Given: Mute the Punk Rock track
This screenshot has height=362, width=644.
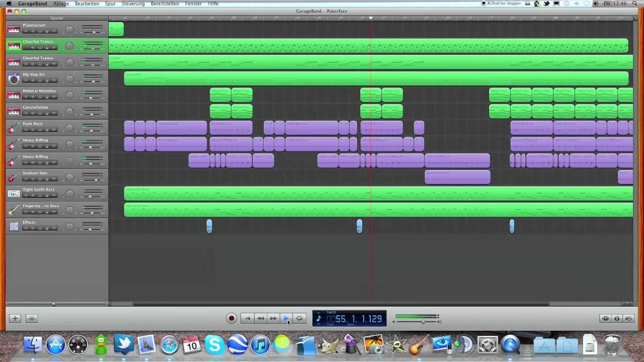Looking at the screenshot, I should pyautogui.click(x=33, y=130).
